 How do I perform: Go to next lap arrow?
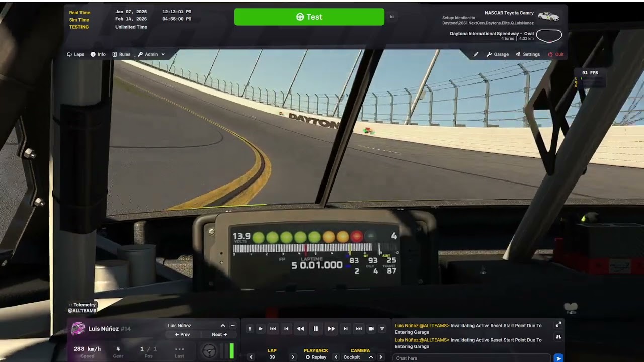293,357
